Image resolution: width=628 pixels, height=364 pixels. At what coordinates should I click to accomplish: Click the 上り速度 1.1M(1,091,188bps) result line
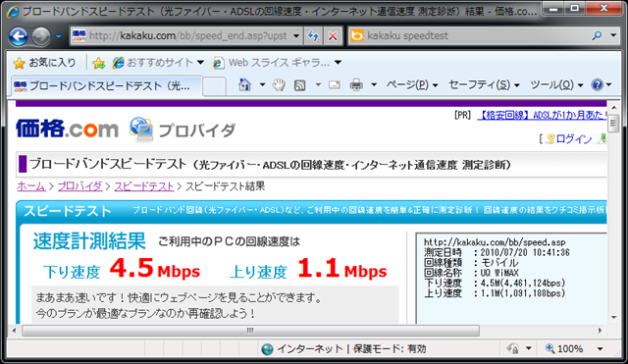[x=495, y=293]
